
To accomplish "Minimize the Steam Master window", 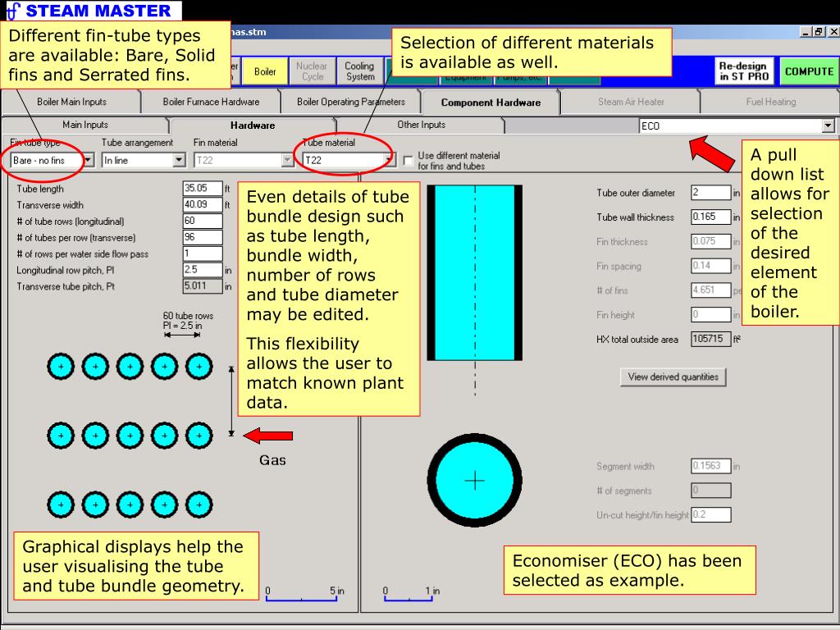I will click(x=806, y=32).
